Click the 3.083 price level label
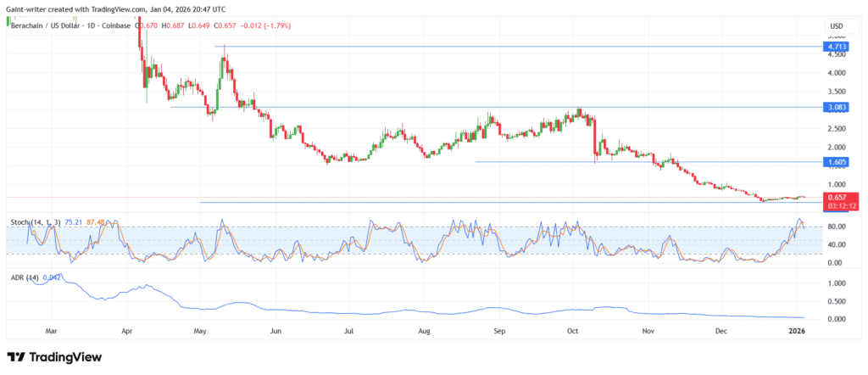Image resolution: width=868 pixels, height=375 pixels. (x=834, y=107)
